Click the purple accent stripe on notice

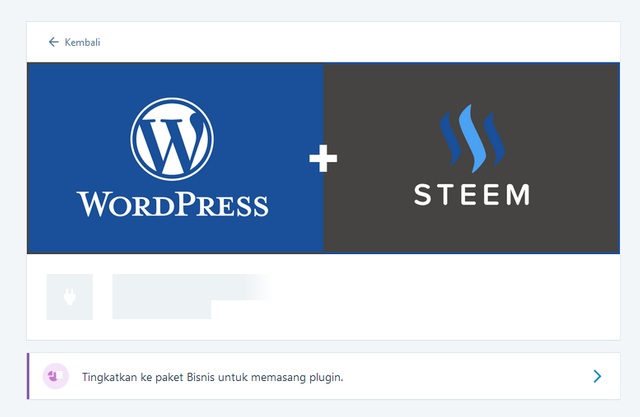[28, 376]
